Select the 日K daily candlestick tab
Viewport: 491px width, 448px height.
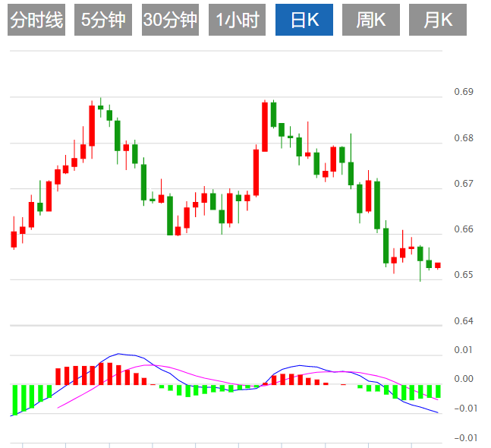point(304,20)
